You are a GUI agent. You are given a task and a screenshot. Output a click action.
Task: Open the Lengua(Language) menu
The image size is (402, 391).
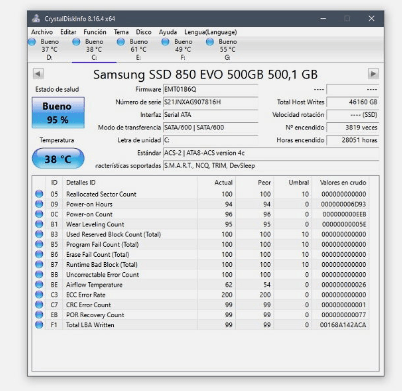(211, 32)
